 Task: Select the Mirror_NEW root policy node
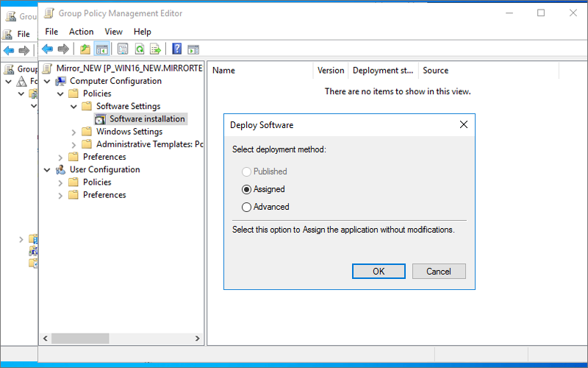pyautogui.click(x=129, y=68)
